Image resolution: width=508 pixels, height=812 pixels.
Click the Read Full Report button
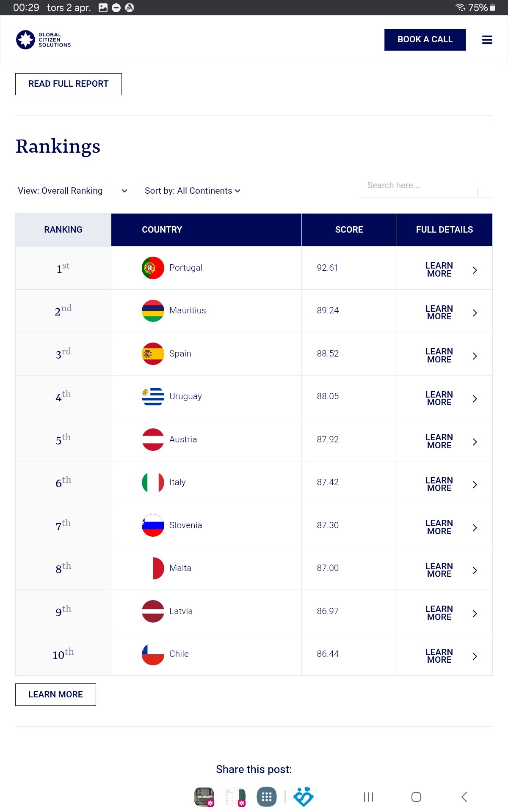click(69, 84)
